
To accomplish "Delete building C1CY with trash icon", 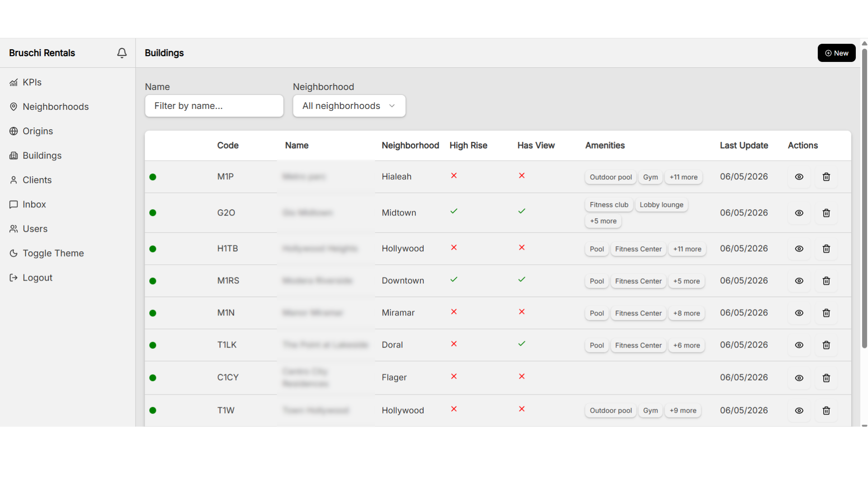I will coord(826,378).
